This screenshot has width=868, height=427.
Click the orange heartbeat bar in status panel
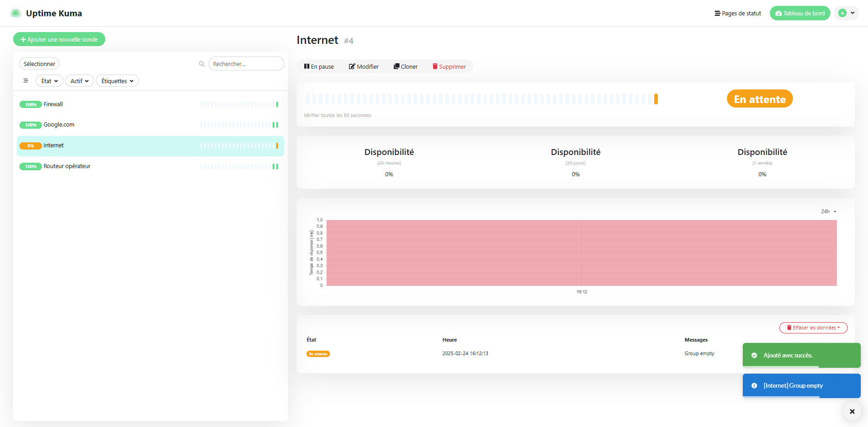(656, 99)
